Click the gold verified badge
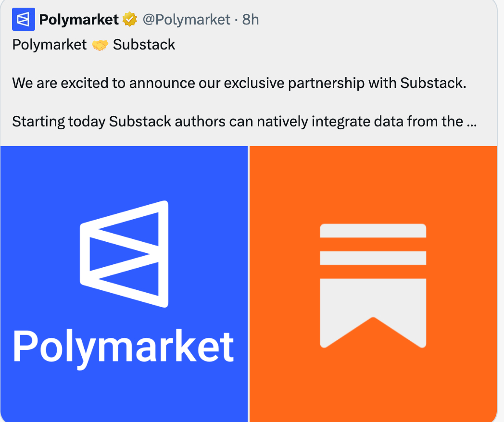 (129, 20)
